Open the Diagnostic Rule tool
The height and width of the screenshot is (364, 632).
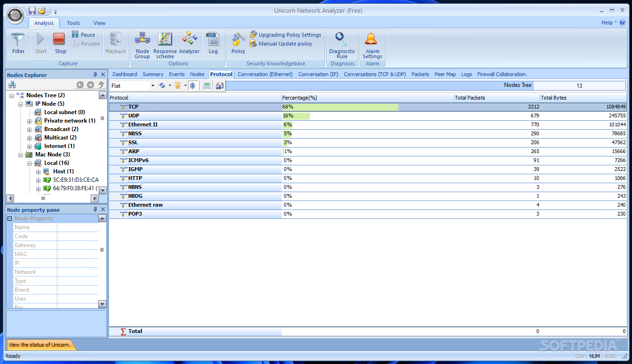(x=342, y=46)
